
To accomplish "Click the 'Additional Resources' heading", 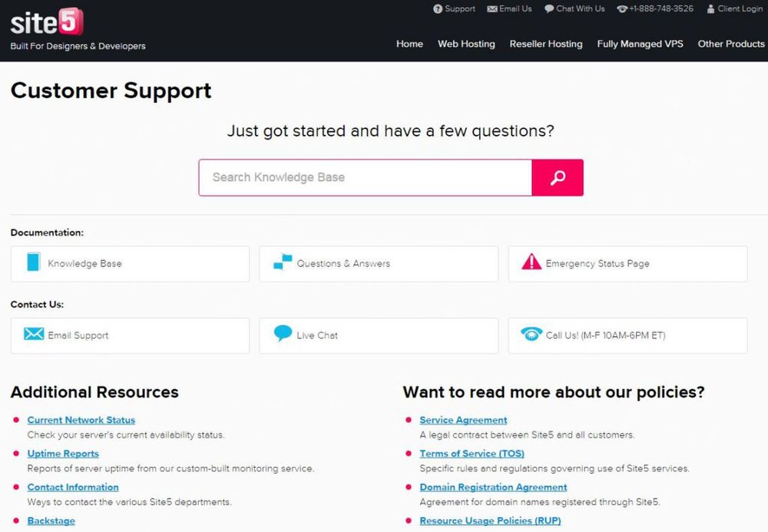I will coord(94,392).
